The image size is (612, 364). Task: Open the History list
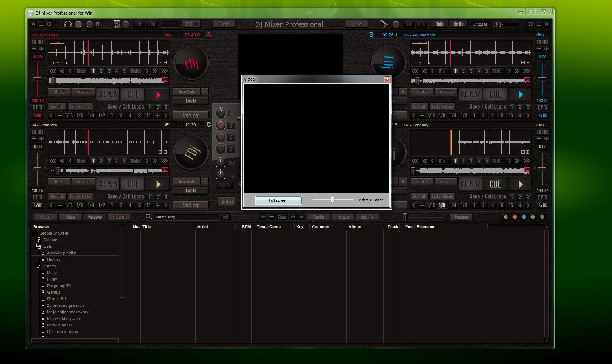[54, 259]
